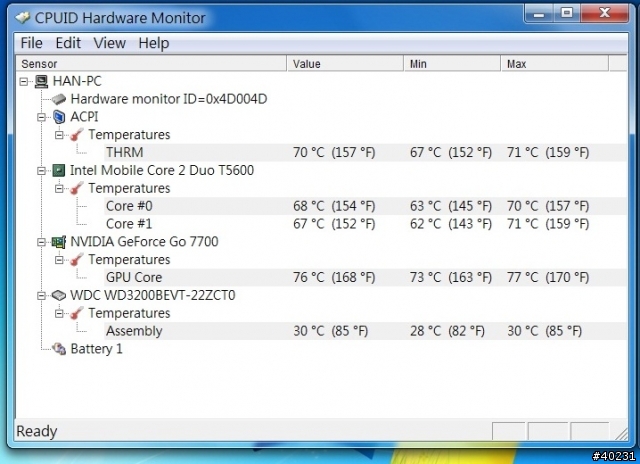The width and height of the screenshot is (640, 464).
Task: Maximize the Hardware Monitor window
Action: click(x=567, y=14)
